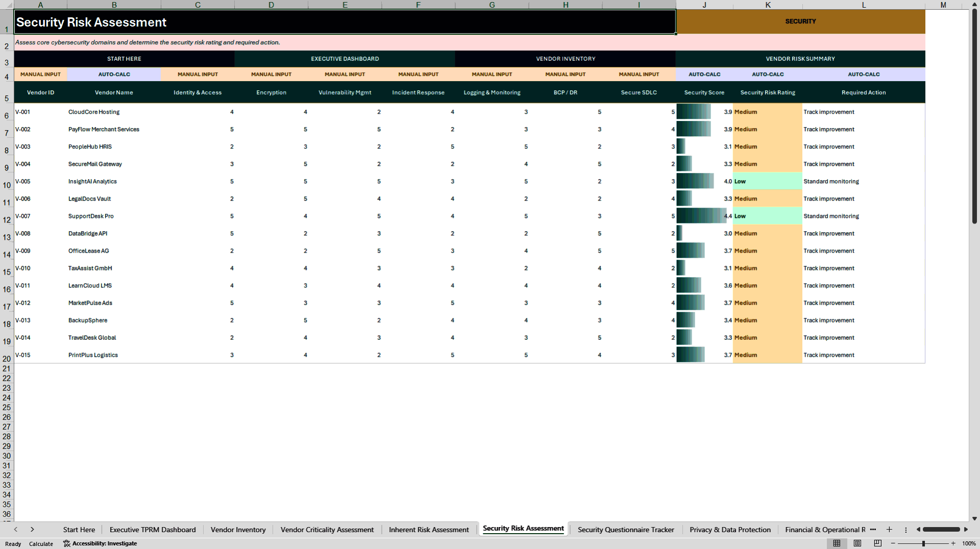Switch to Page Break Preview
The height and width of the screenshot is (549, 980).
click(878, 543)
